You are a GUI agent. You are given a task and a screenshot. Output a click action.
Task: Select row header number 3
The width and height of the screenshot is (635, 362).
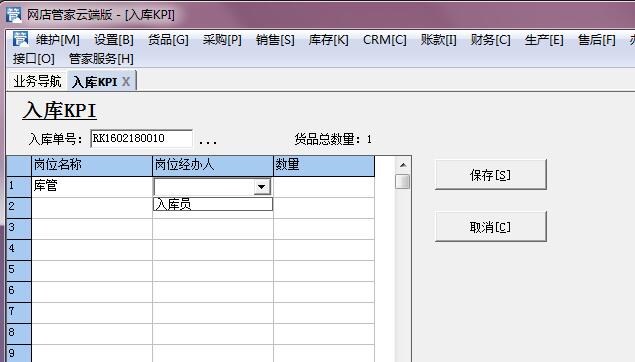(19, 228)
